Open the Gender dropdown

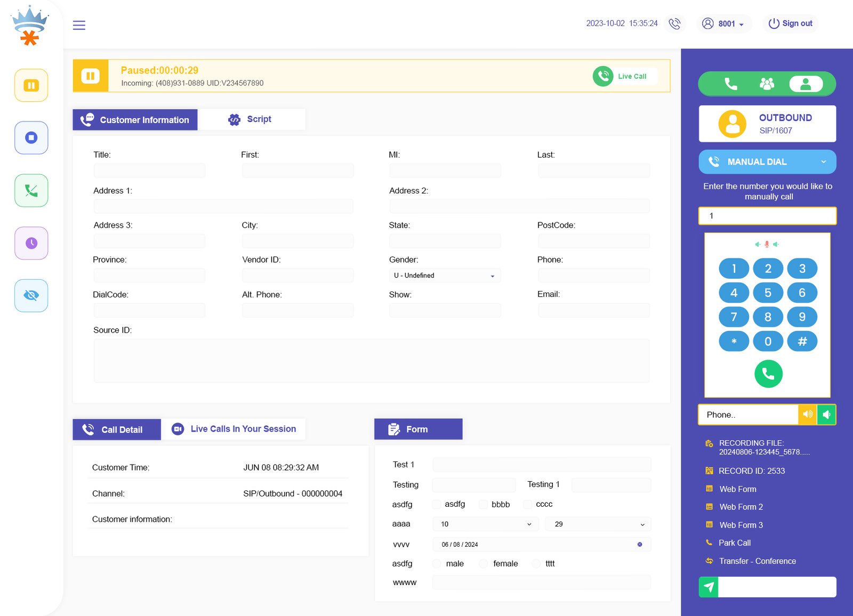coord(444,275)
